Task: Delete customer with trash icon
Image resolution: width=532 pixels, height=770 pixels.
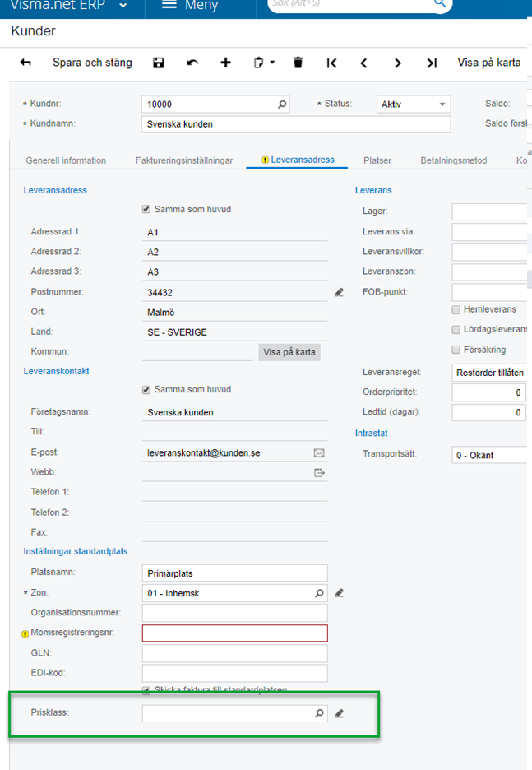Action: (298, 63)
